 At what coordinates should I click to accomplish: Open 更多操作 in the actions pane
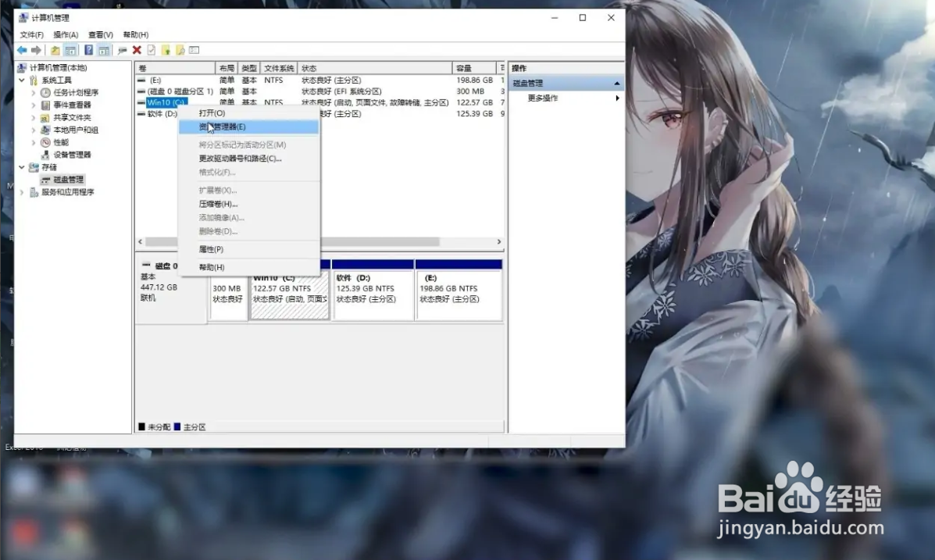tap(566, 98)
